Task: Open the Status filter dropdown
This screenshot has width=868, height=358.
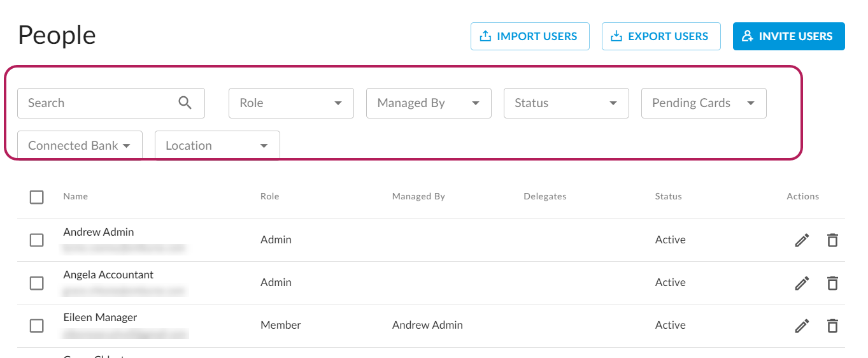Action: (x=566, y=103)
